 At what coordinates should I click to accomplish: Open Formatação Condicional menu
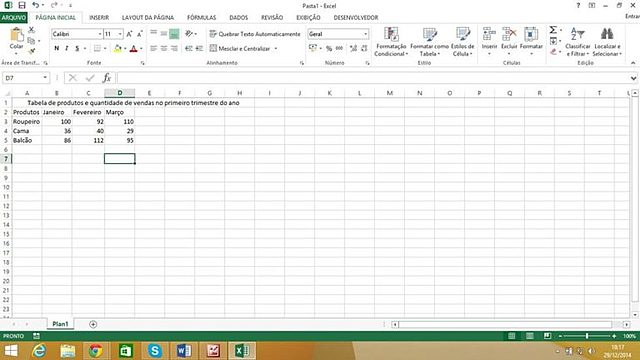[x=391, y=42]
